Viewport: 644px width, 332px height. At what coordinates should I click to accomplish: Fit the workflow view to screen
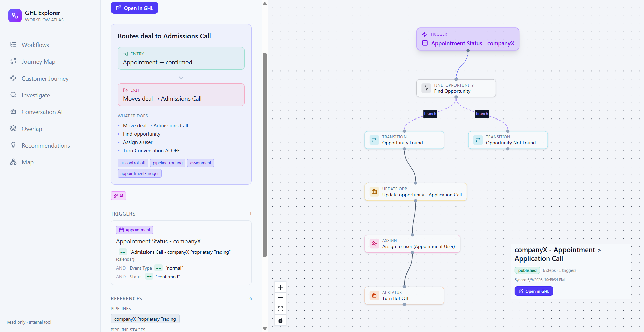[x=280, y=309]
